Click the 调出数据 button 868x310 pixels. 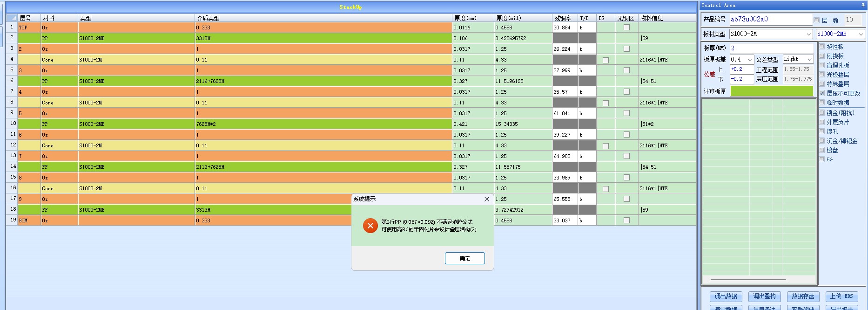coord(726,296)
